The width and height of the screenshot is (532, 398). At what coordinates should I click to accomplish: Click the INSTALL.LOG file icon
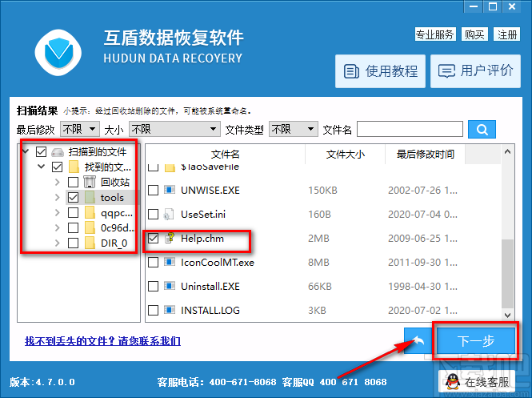170,310
